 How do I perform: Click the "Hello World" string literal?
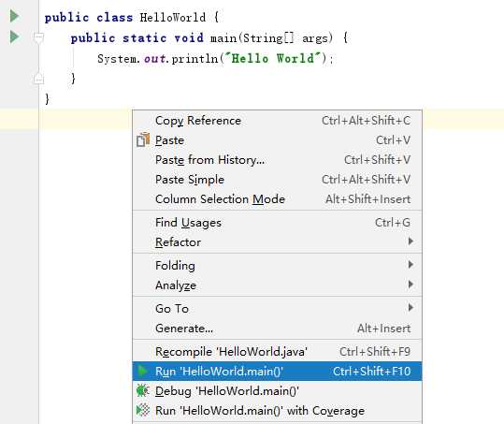tap(273, 59)
